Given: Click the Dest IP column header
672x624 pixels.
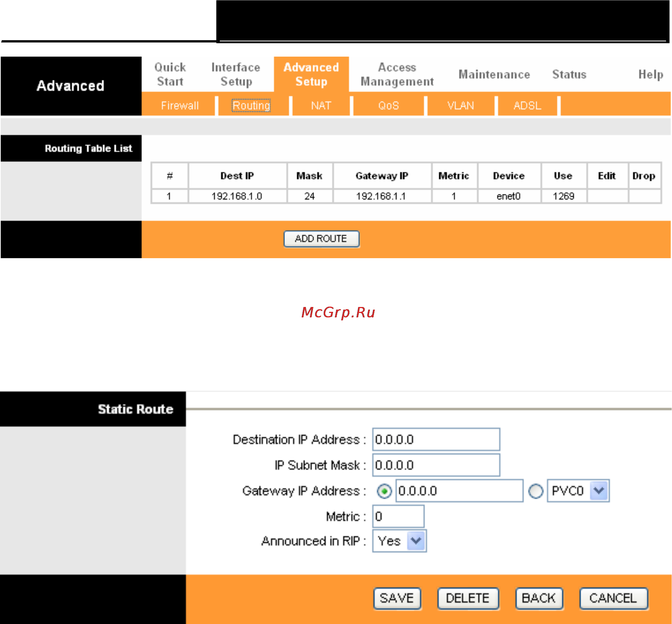Looking at the screenshot, I should (x=237, y=175).
